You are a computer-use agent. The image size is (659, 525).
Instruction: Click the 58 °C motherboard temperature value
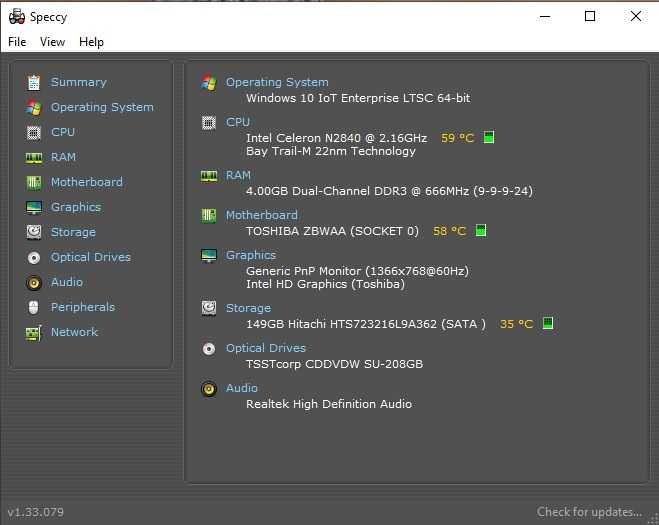(x=449, y=231)
